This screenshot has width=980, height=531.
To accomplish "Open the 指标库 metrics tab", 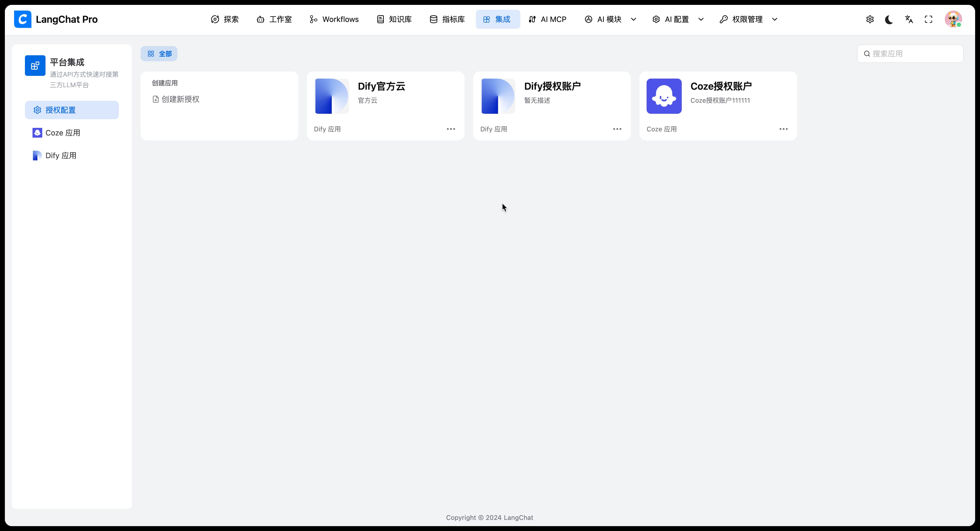I will [447, 20].
